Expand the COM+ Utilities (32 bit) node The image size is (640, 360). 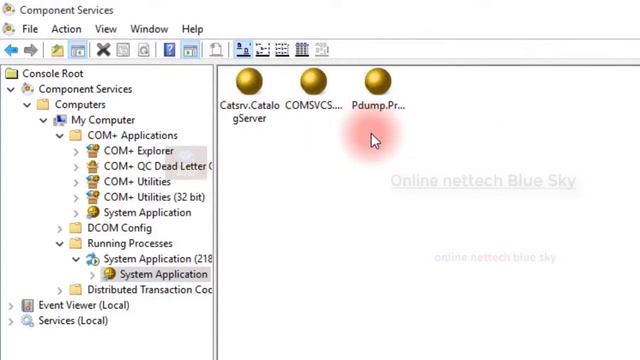[76, 198]
